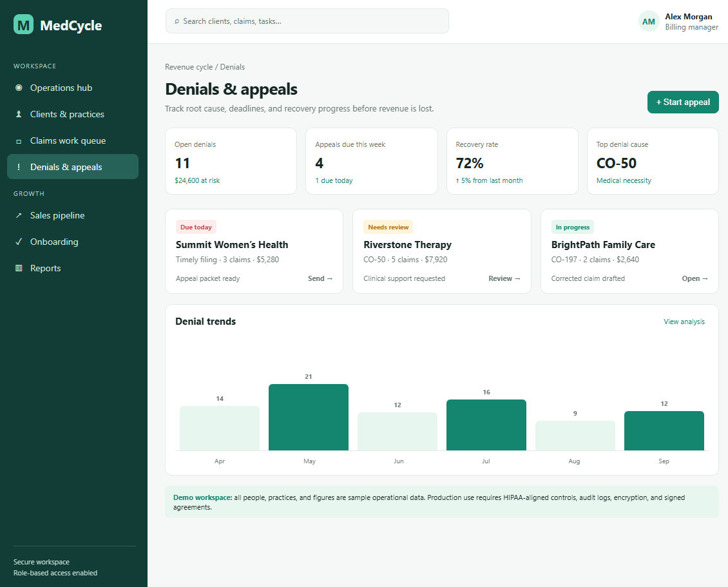Open the Claims work queue
Image resolution: width=728 pixels, height=587 pixels.
73,140
